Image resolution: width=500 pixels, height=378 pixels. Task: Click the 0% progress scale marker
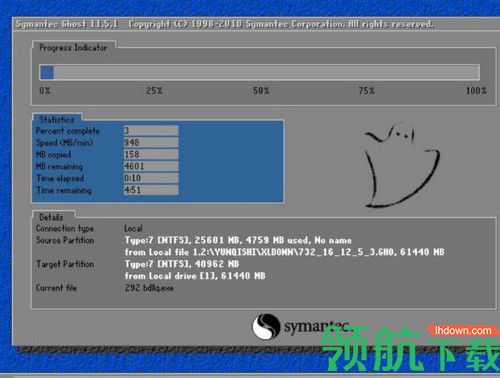coord(45,91)
